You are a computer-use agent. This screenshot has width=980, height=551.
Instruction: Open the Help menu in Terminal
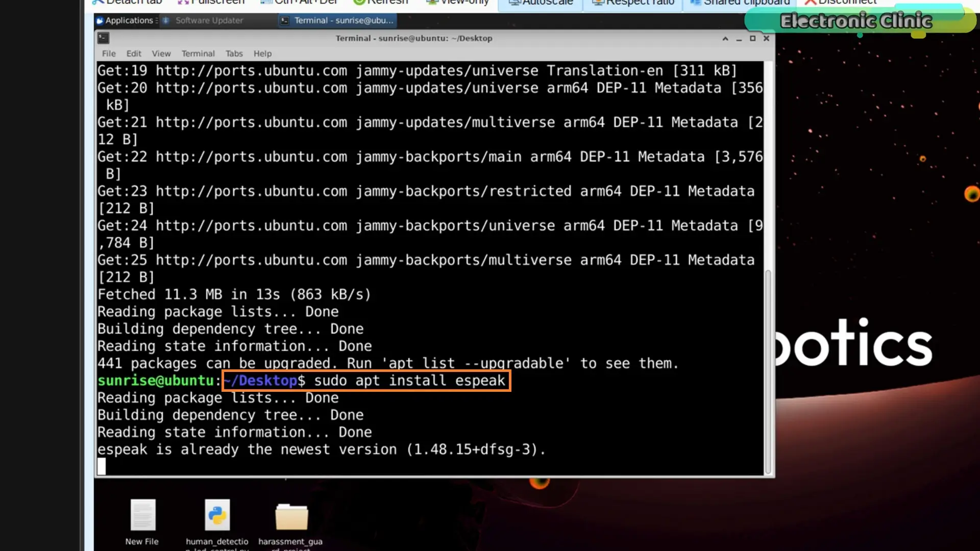click(262, 54)
